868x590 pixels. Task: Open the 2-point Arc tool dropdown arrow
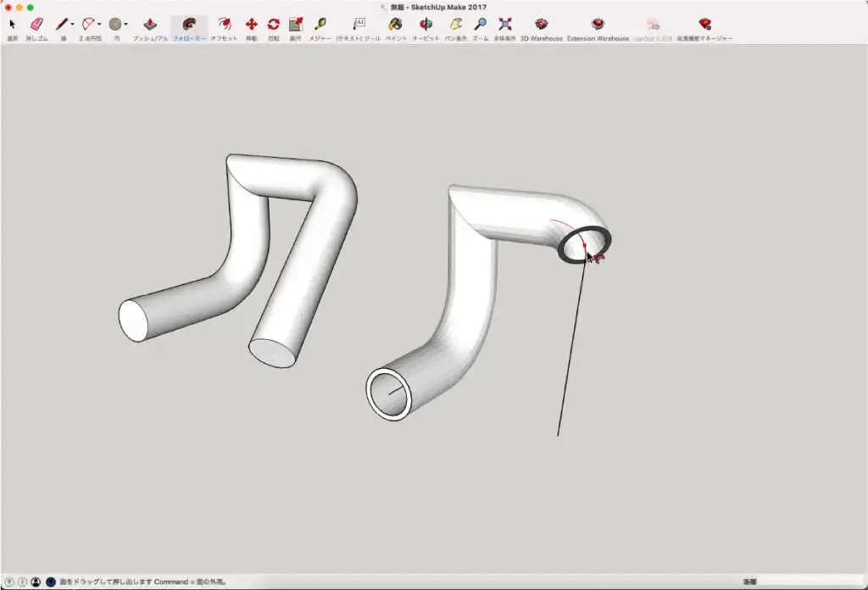99,25
